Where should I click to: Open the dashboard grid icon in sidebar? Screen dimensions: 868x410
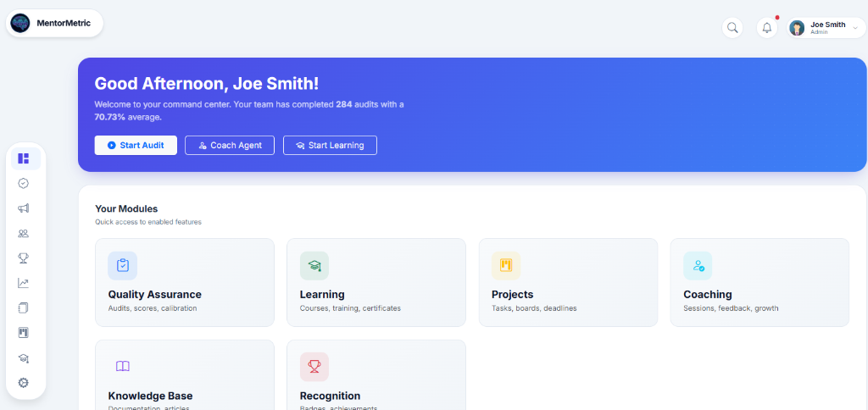click(24, 158)
